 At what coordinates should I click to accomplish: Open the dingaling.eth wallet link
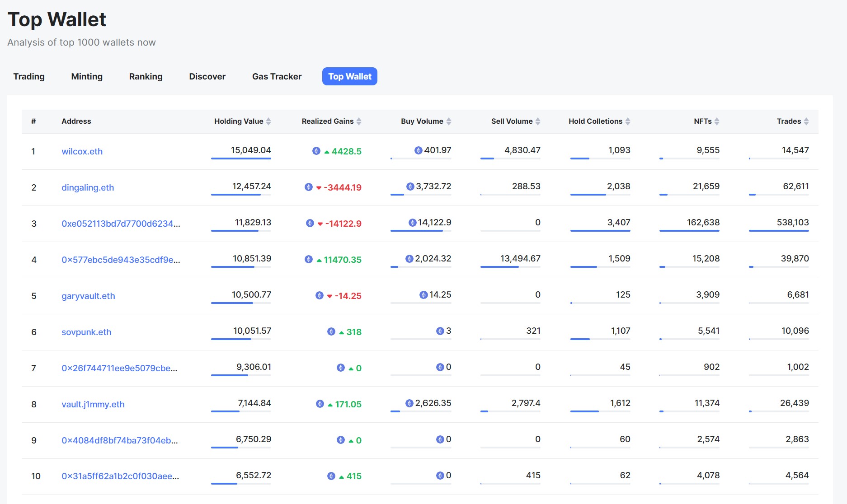point(88,187)
